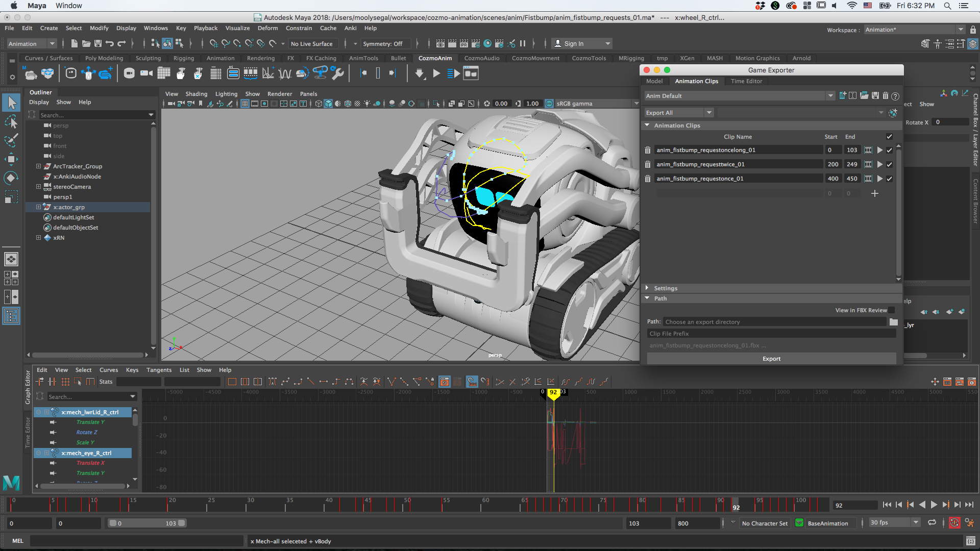
Task: Open the Anki menu
Action: pos(350,28)
